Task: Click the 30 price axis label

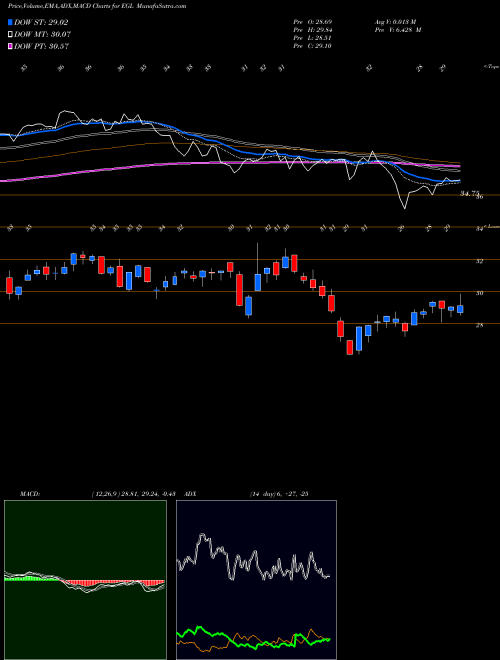Action: (x=479, y=293)
